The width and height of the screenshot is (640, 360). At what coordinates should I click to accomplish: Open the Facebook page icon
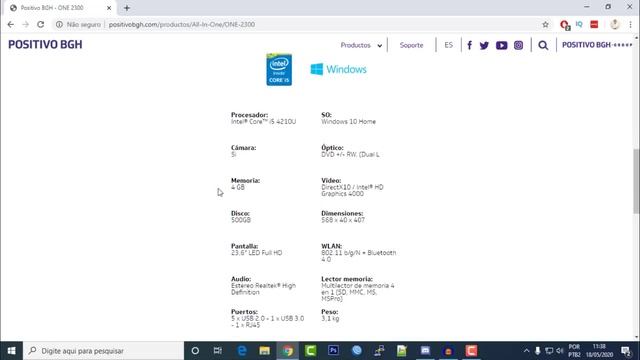pyautogui.click(x=469, y=45)
